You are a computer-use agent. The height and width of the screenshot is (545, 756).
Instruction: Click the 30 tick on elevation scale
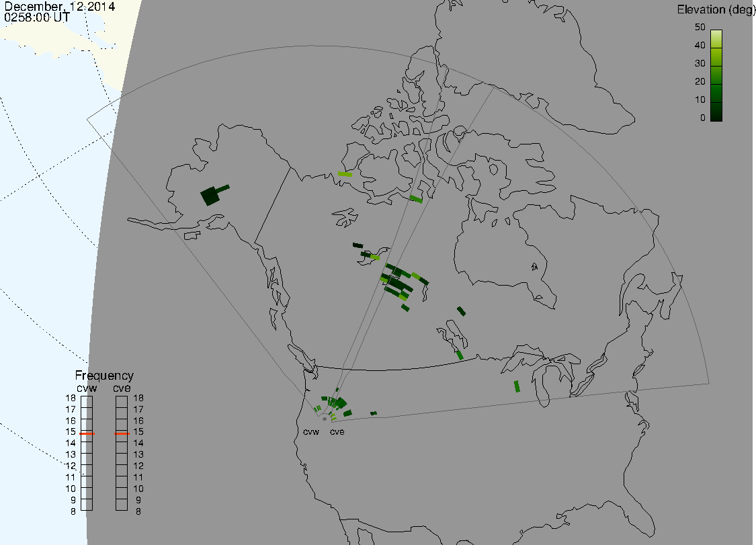tap(700, 64)
